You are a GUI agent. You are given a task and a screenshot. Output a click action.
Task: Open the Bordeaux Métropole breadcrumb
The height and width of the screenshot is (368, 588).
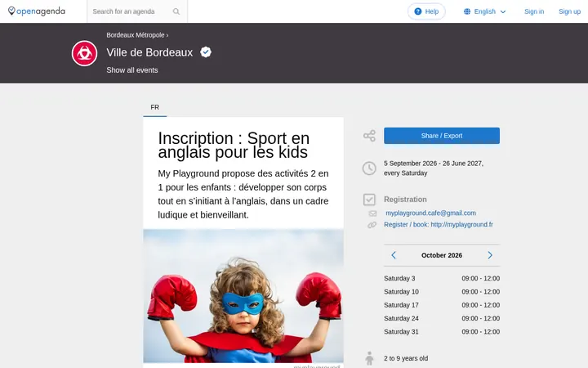(136, 35)
